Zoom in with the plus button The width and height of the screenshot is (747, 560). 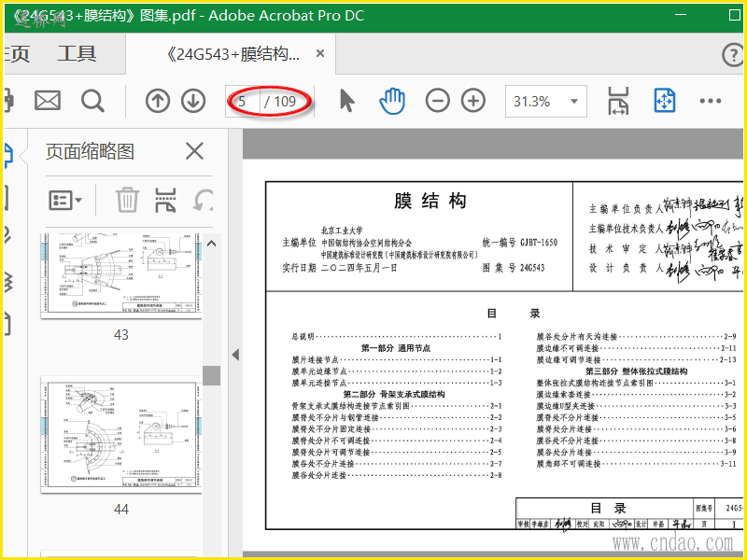pos(473,101)
